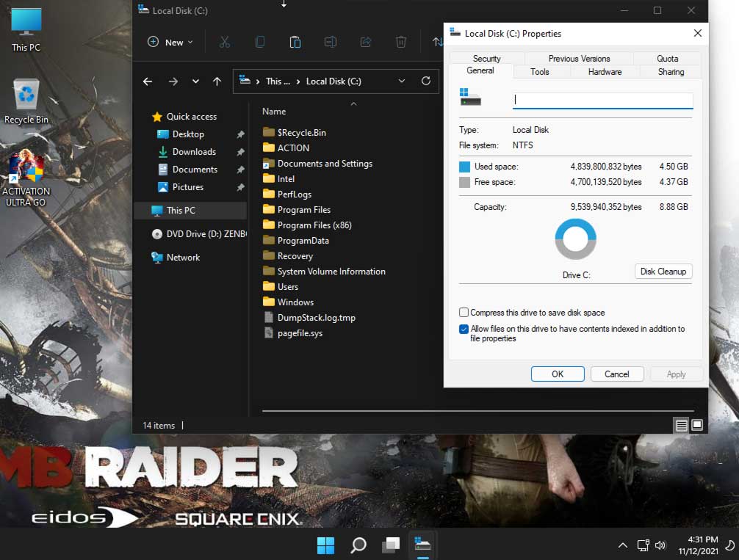Screen dimensions: 739x560
Task: Click OK in Properties dialog
Action: pos(558,374)
